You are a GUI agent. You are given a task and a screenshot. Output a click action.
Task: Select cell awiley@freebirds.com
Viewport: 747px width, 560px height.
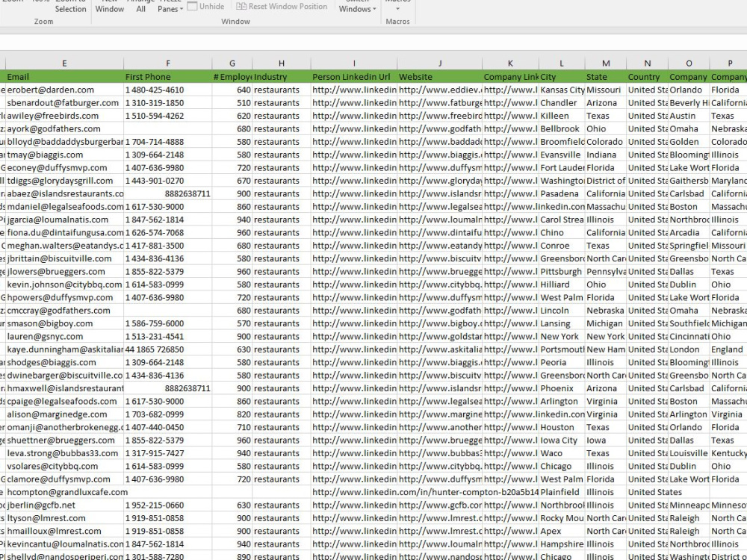pos(64,116)
